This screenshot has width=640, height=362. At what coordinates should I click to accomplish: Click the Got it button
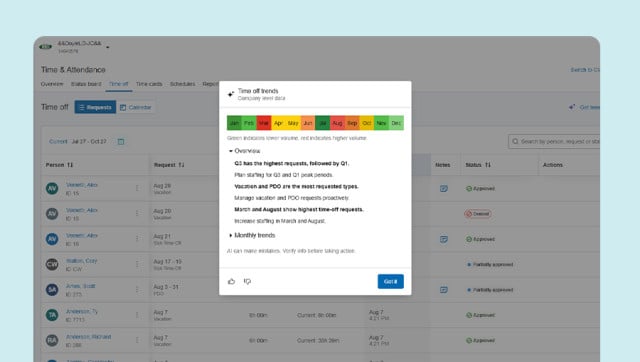391,281
